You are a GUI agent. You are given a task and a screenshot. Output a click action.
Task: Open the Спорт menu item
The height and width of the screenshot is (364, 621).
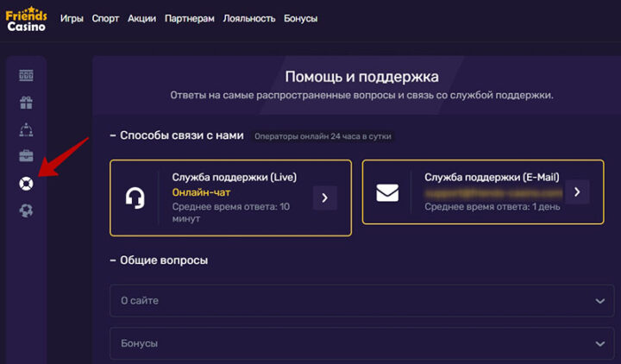(x=105, y=19)
